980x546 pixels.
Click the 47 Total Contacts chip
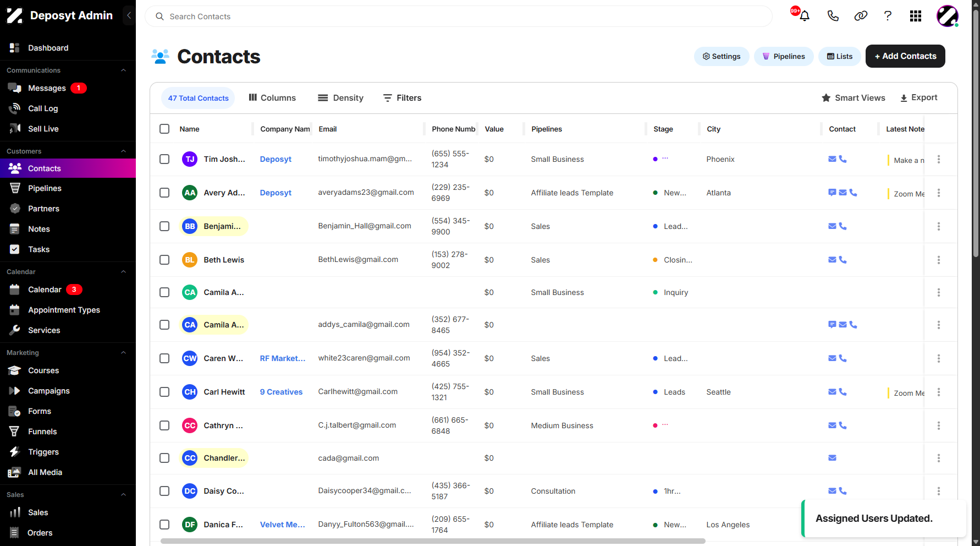click(x=198, y=98)
